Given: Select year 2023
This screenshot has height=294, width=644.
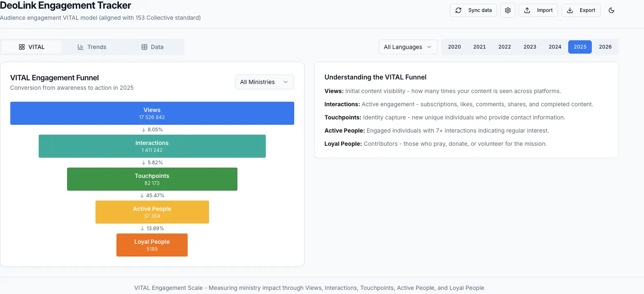Looking at the screenshot, I should coord(530,47).
